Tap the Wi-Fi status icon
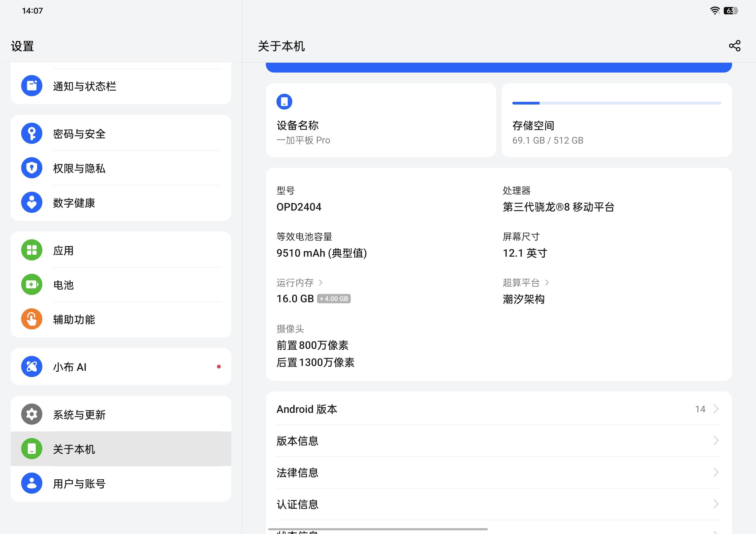 pyautogui.click(x=715, y=11)
